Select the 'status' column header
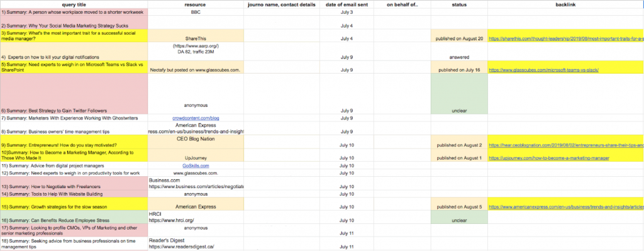 (459, 5)
